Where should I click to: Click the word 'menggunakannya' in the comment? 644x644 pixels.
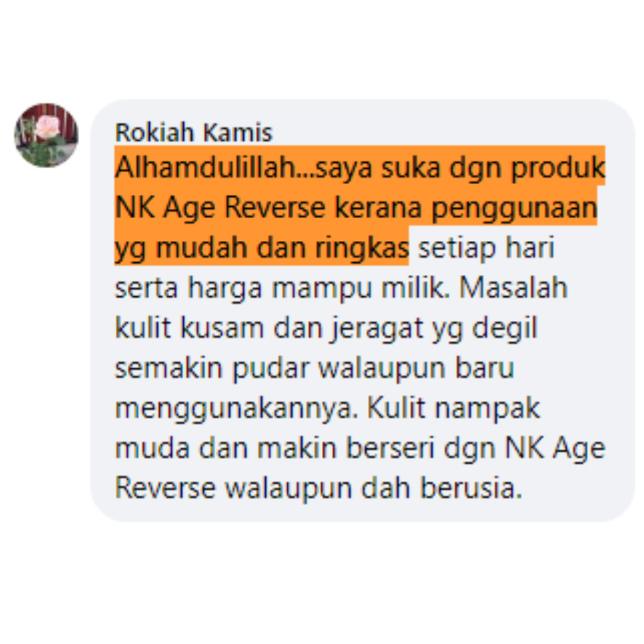[234, 409]
